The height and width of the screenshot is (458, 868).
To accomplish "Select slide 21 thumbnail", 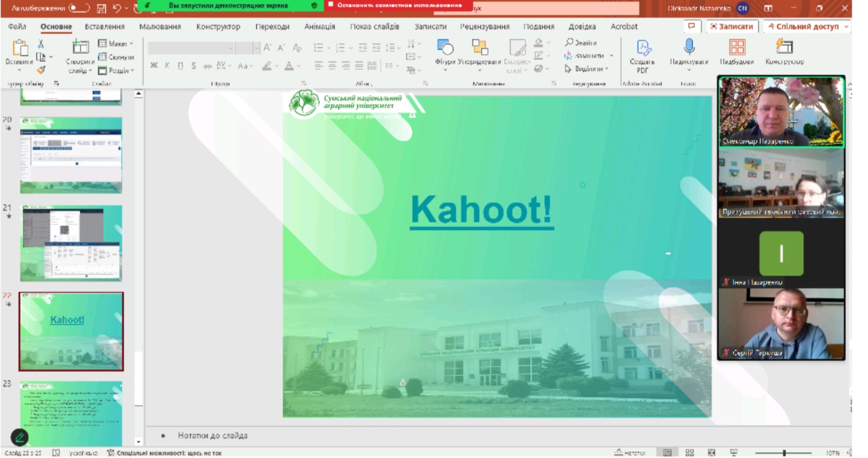I will (71, 243).
